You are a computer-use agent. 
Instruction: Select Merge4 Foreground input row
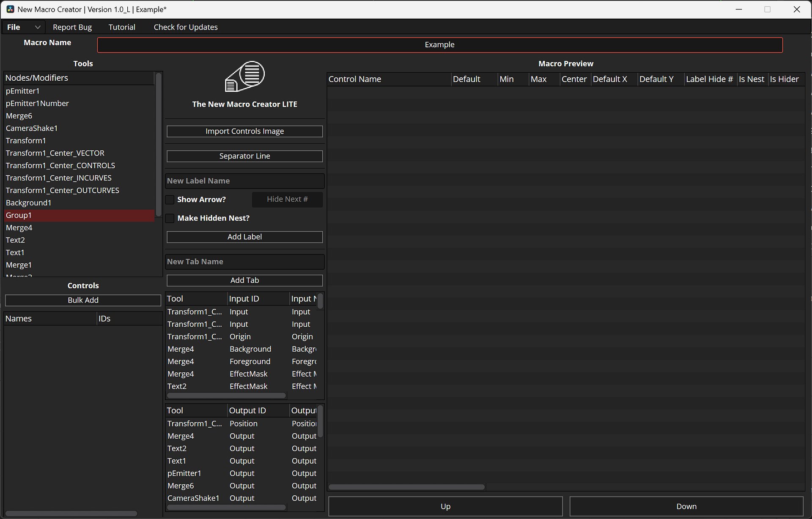coord(241,362)
